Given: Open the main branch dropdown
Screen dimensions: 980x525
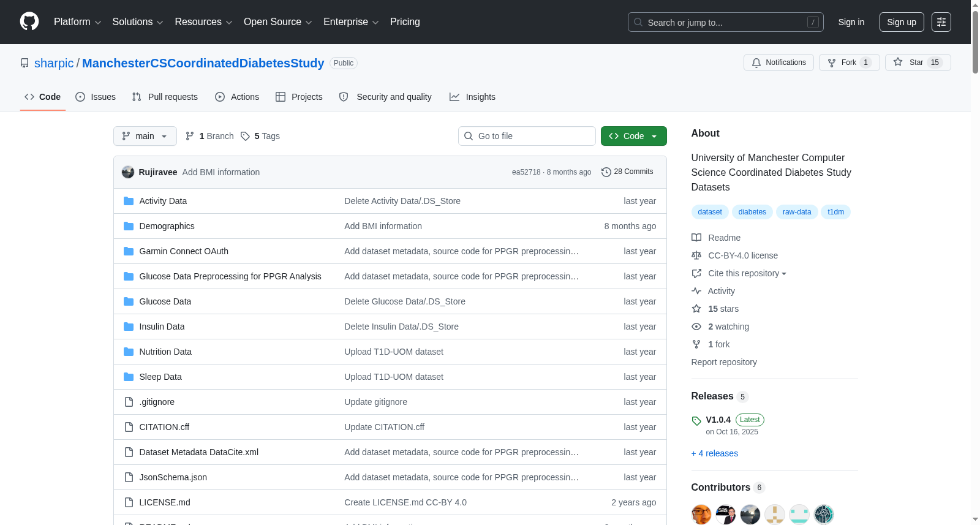Looking at the screenshot, I should click(145, 136).
